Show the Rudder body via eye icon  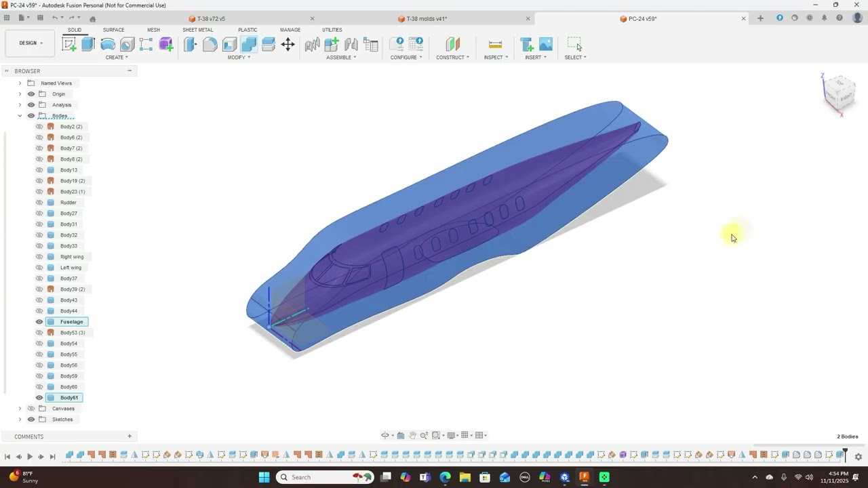point(39,203)
